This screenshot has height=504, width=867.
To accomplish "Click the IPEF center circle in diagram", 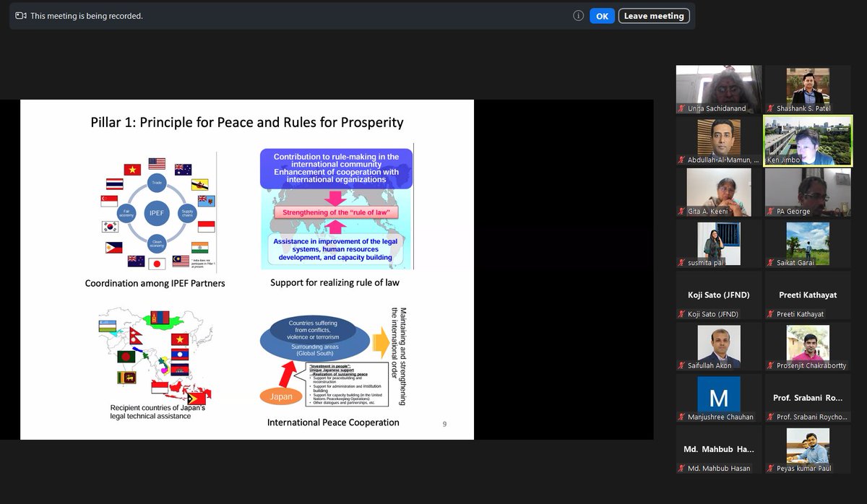I will click(x=157, y=213).
